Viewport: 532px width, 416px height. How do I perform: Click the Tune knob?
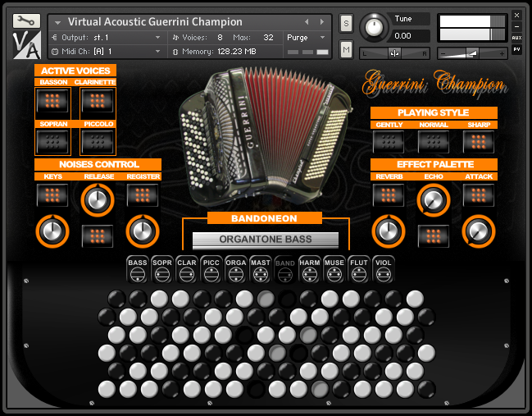pos(374,27)
